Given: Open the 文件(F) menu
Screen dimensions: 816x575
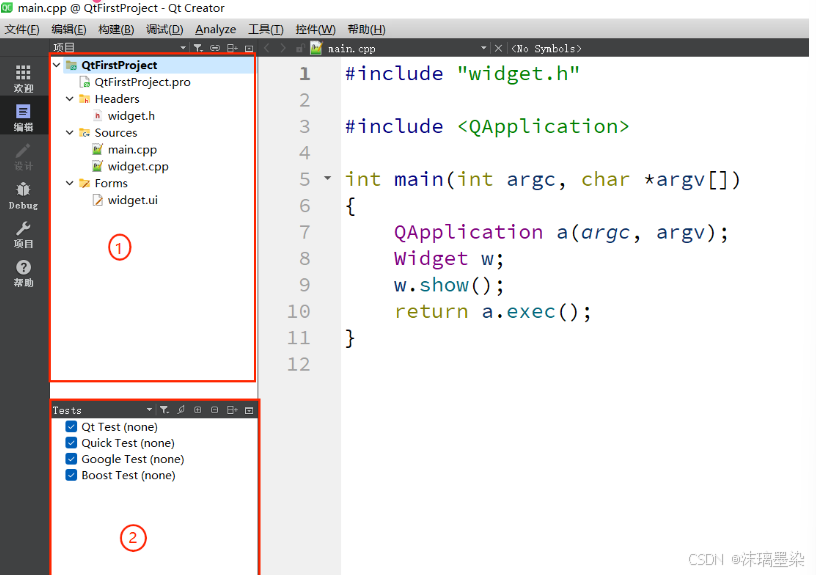Looking at the screenshot, I should pos(22,29).
